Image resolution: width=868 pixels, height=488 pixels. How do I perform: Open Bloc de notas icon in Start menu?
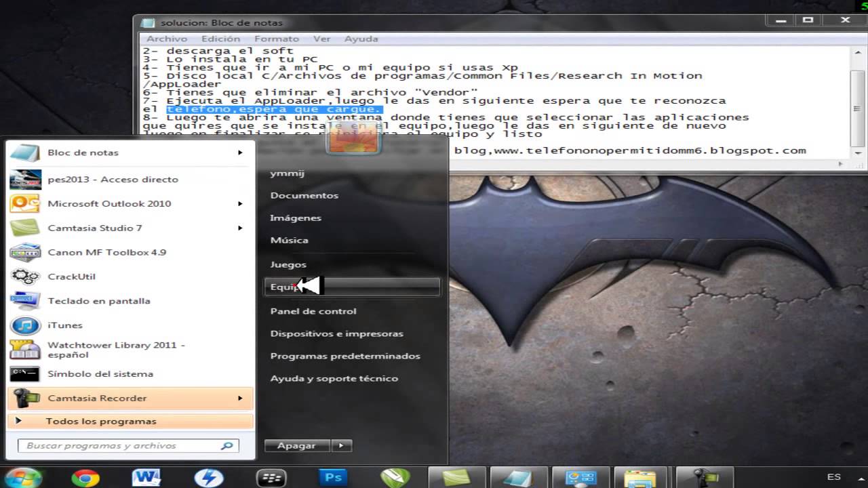(25, 153)
